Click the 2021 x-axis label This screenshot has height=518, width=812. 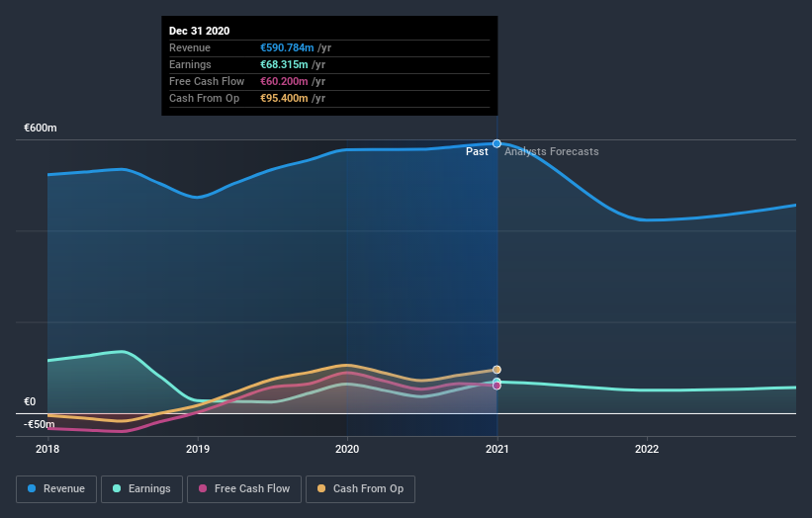tap(497, 449)
